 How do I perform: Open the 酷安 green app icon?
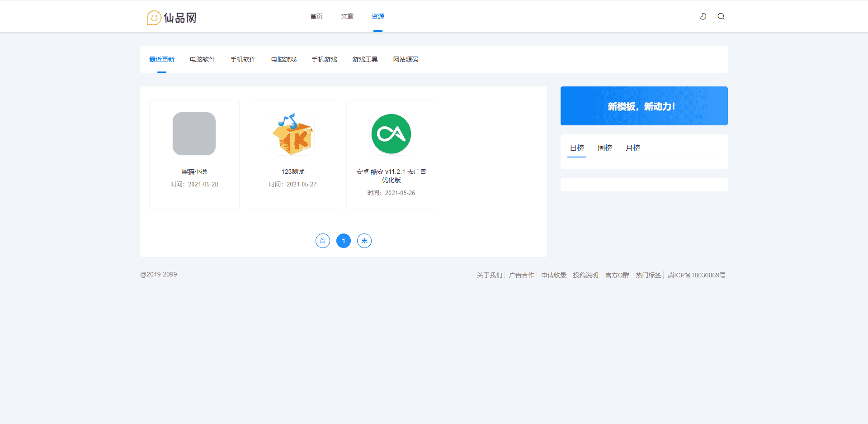tap(391, 133)
